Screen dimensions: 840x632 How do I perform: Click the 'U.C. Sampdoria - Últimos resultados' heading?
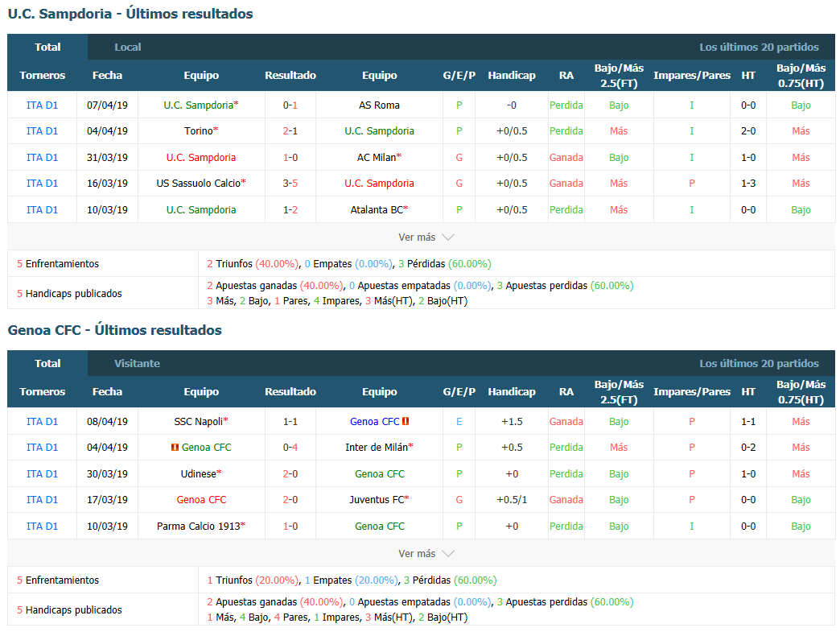point(130,14)
